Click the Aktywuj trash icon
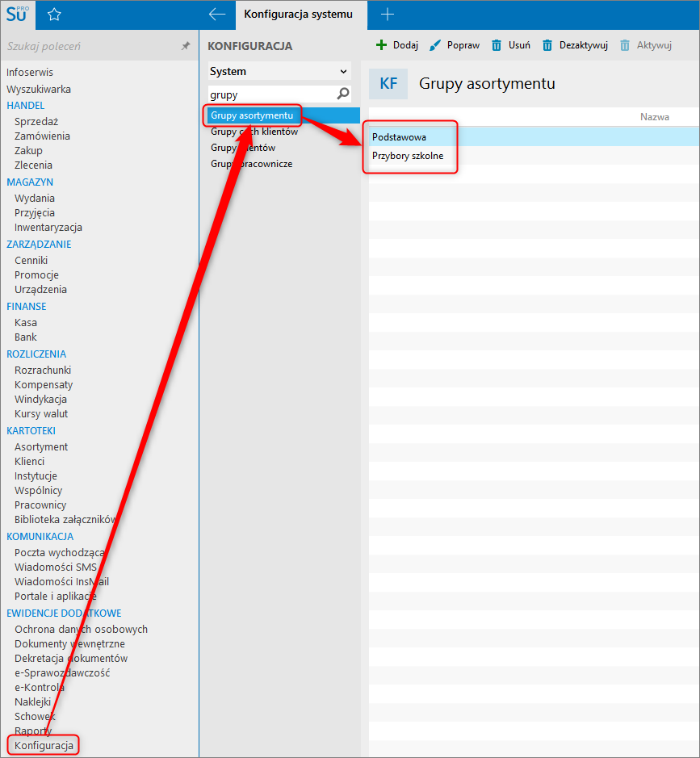 625,45
